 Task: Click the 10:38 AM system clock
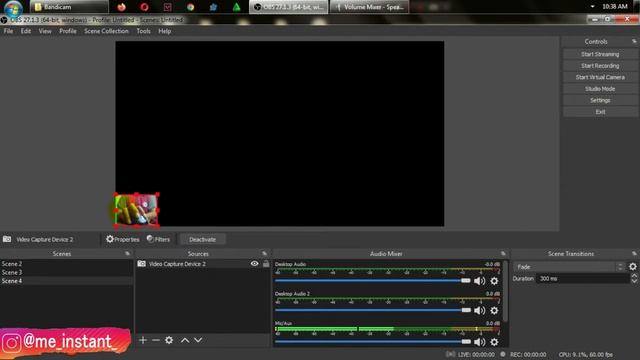click(615, 7)
